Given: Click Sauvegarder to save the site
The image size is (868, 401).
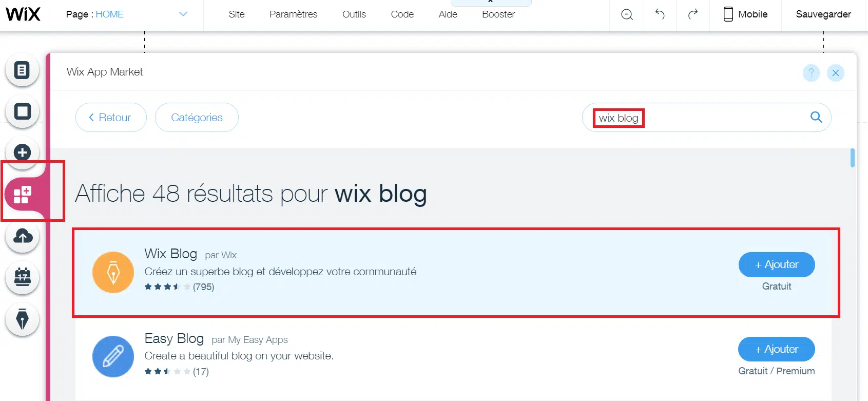Looking at the screenshot, I should coord(823,14).
